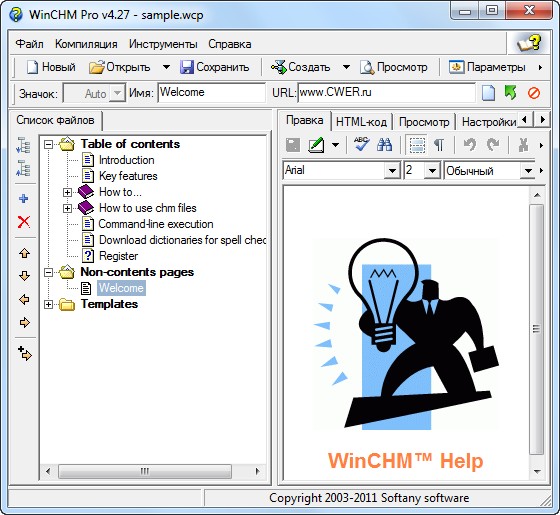Image resolution: width=560 pixels, height=515 pixels.
Task: Click the collapse all tree icon
Action: (x=24, y=169)
